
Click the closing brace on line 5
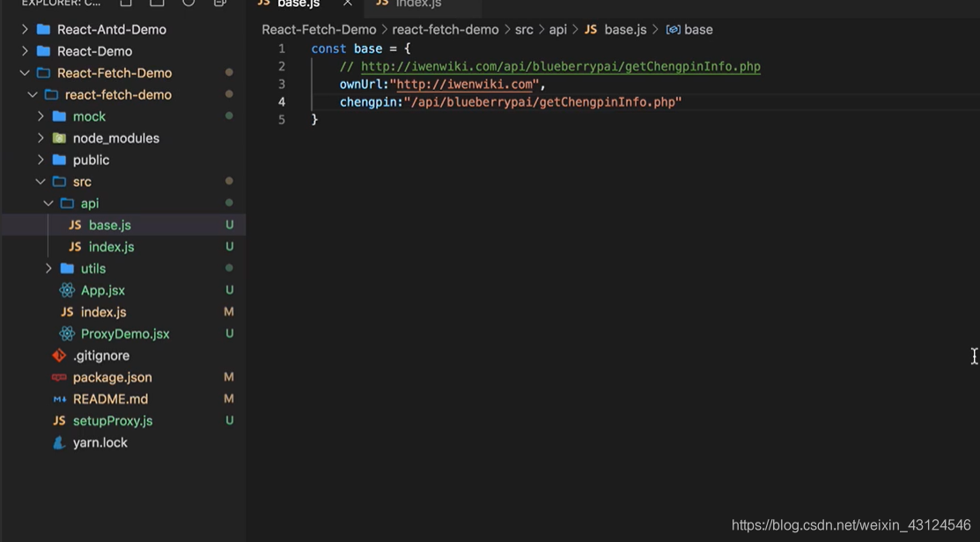coord(314,120)
